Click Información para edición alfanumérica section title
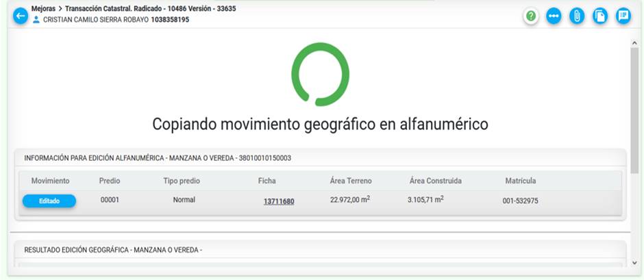The height and width of the screenshot is (280, 644). point(158,158)
